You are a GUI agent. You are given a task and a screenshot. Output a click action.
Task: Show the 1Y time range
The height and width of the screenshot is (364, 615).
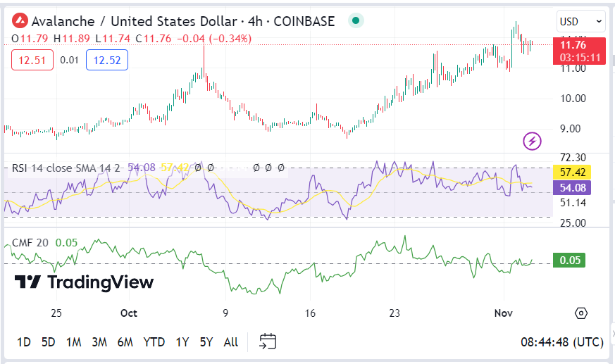point(182,342)
